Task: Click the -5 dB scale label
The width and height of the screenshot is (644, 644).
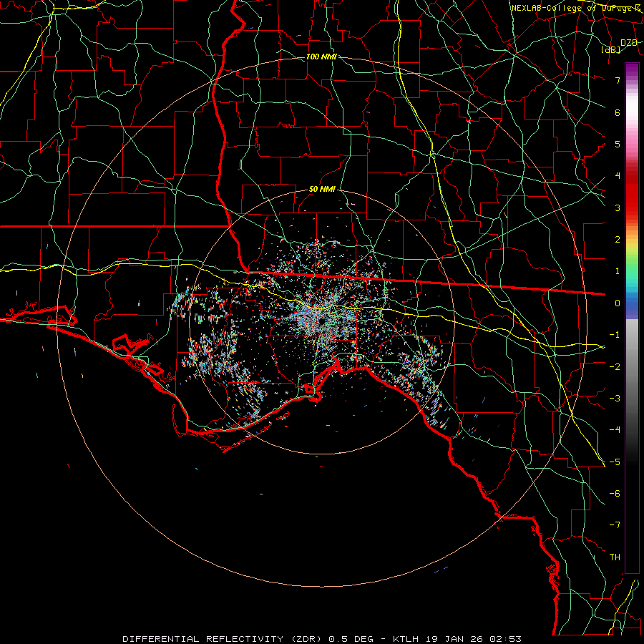Action: click(x=615, y=462)
